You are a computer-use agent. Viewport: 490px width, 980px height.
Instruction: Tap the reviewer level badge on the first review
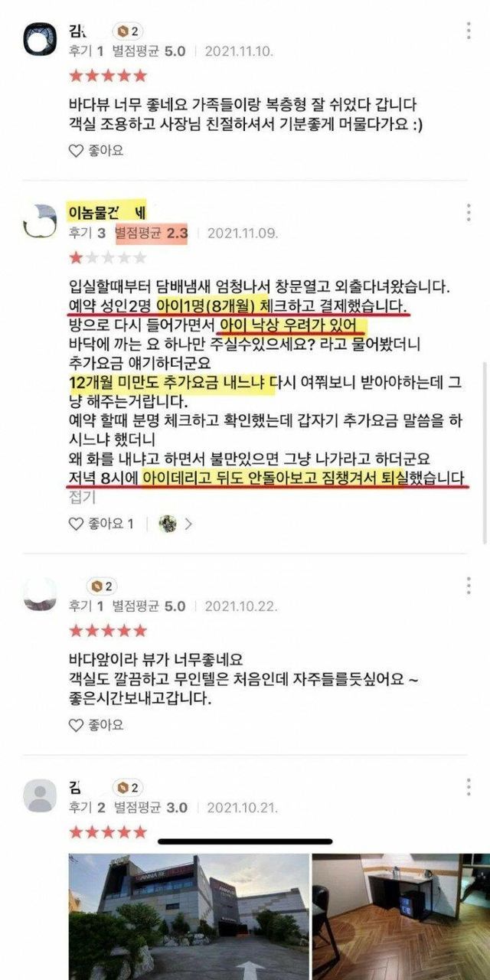(127, 31)
